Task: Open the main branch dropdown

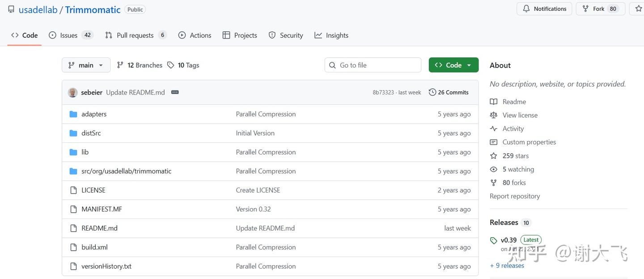Action: click(86, 65)
